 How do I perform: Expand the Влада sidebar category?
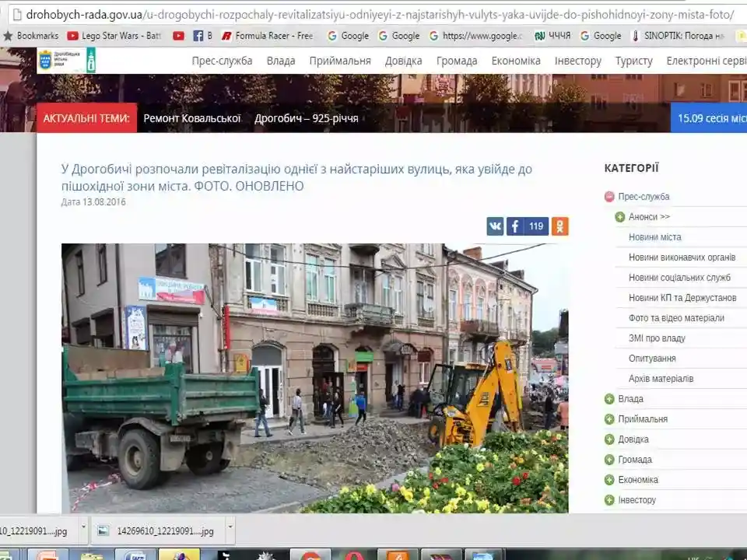click(x=609, y=399)
